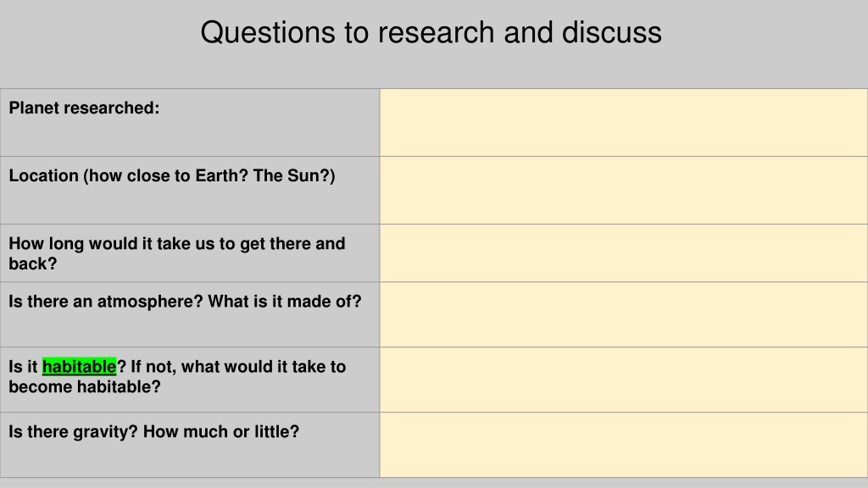This screenshot has height=488, width=868.
Task: Select the 'Is there gravity?' text
Action: (73, 431)
